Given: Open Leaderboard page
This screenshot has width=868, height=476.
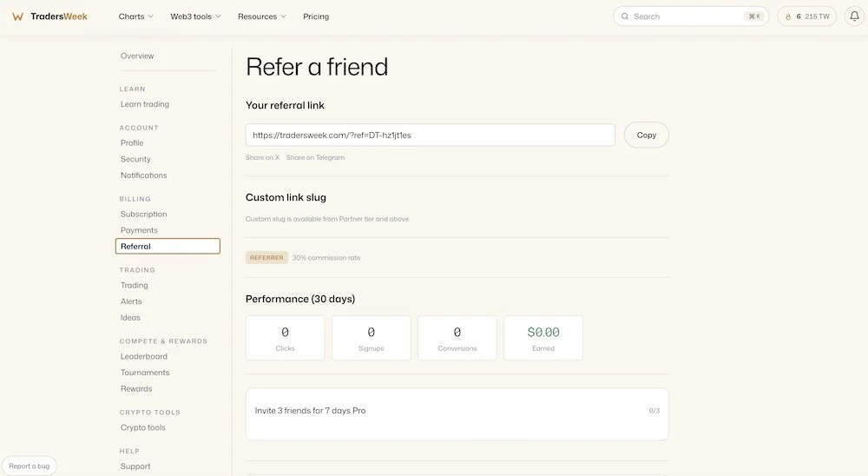Looking at the screenshot, I should pyautogui.click(x=144, y=356).
